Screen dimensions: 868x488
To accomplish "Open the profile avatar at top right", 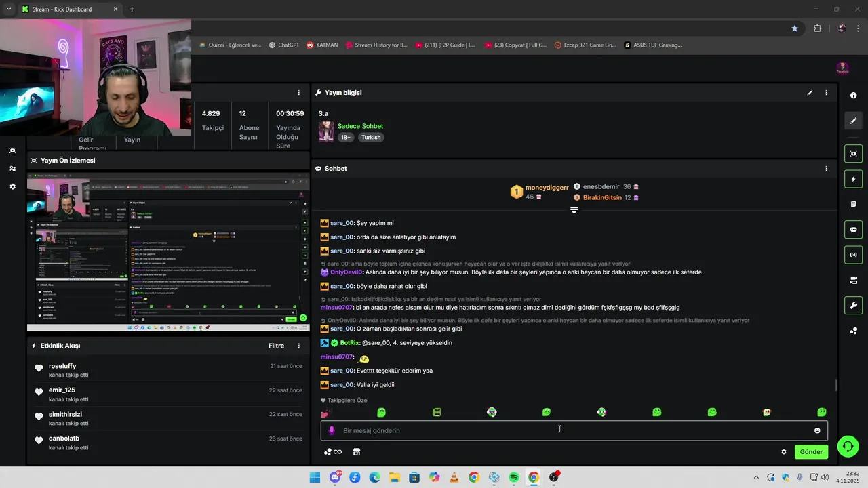I will click(x=842, y=68).
